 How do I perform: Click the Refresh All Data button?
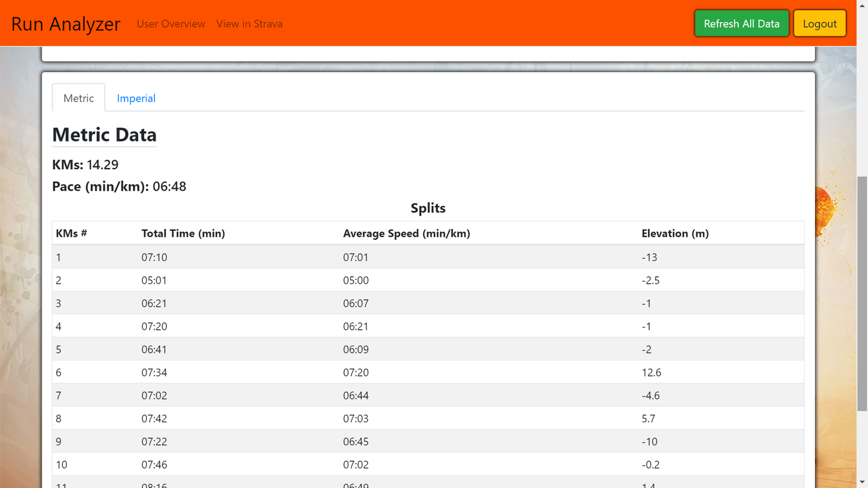pyautogui.click(x=742, y=24)
